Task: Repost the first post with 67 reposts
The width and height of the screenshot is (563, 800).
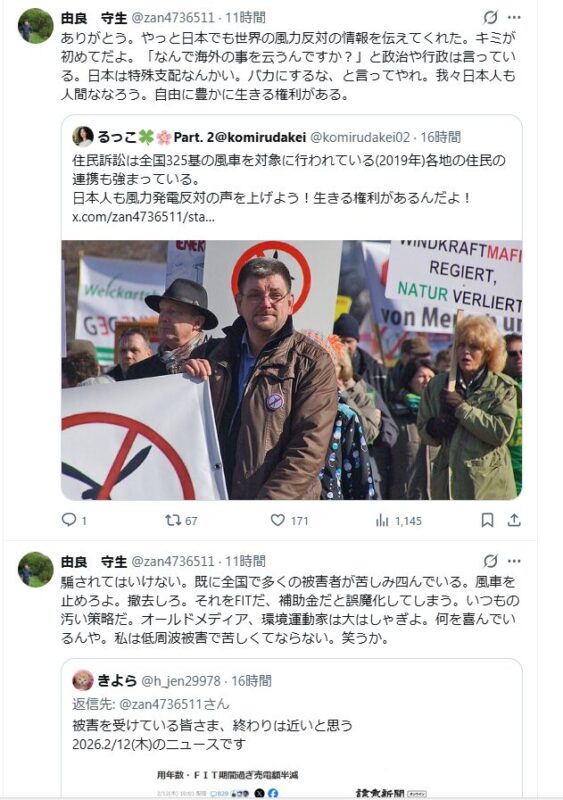Action: coord(173,520)
